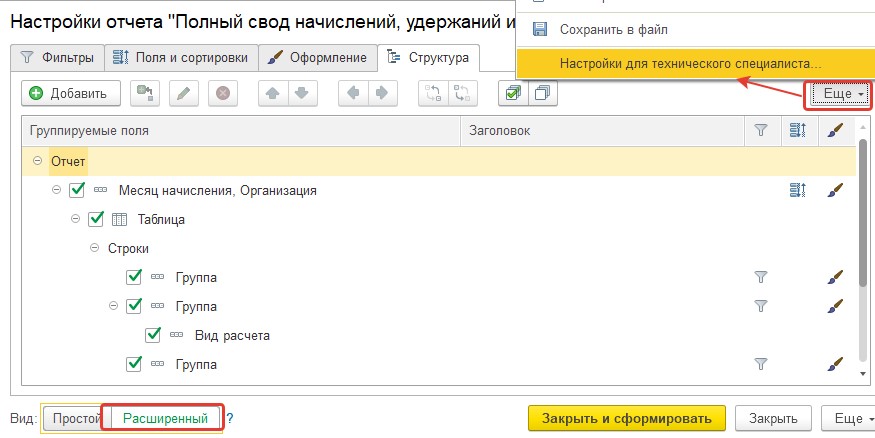The height and width of the screenshot is (438, 875).
Task: Collapse the Строки tree node
Action: point(94,248)
